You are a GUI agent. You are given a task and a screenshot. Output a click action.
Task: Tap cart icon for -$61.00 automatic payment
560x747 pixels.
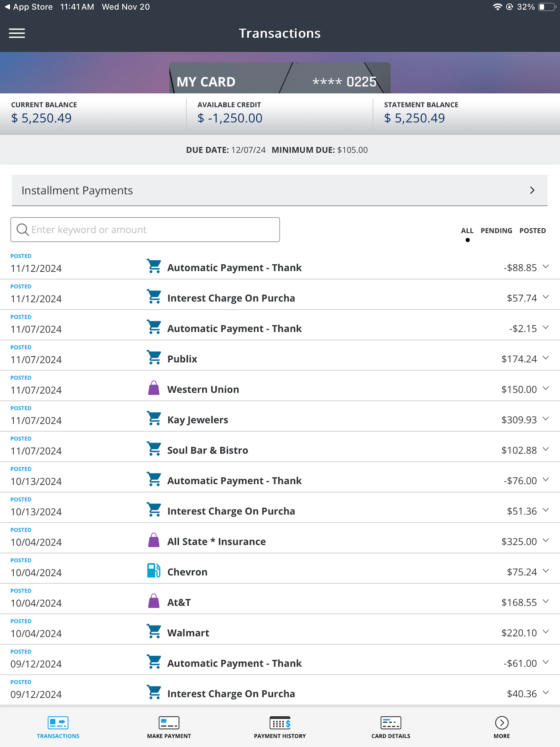coord(154,662)
